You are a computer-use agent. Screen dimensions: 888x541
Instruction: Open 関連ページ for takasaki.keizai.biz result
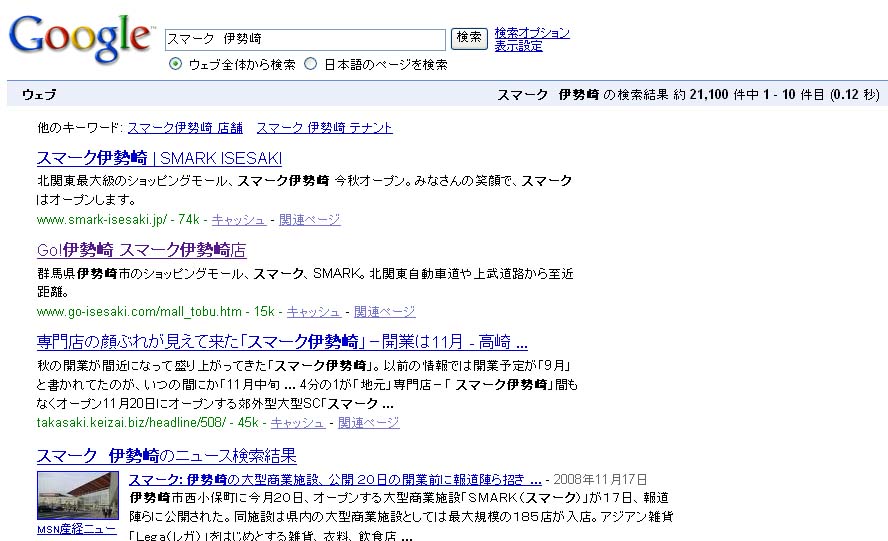coord(368,423)
